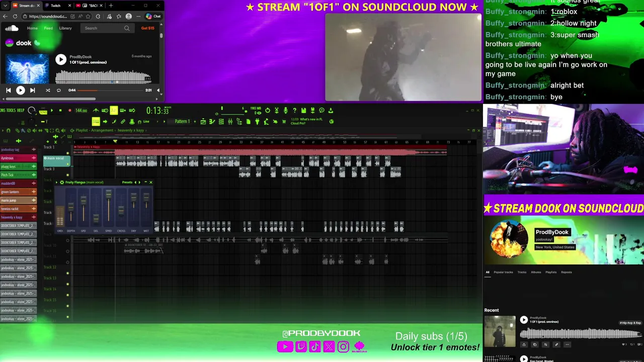
Task: Click the SoundCloud Home nav link
Action: pyautogui.click(x=32, y=28)
